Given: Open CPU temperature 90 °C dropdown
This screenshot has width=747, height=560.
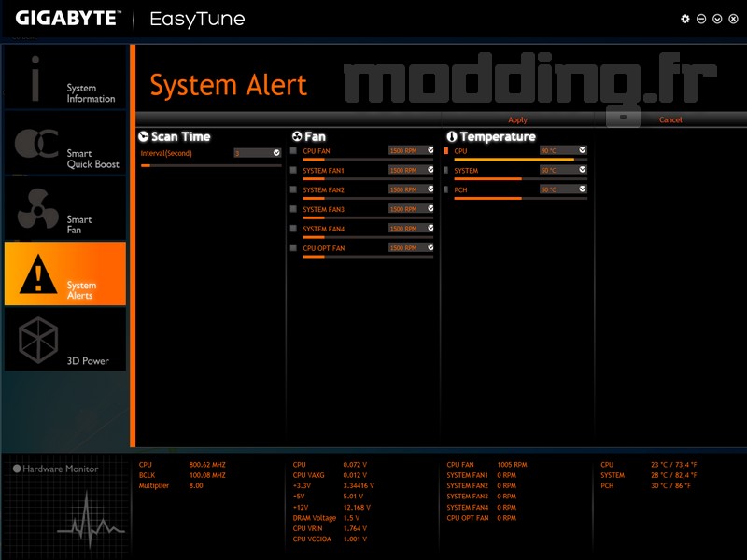Looking at the screenshot, I should 563,150.
